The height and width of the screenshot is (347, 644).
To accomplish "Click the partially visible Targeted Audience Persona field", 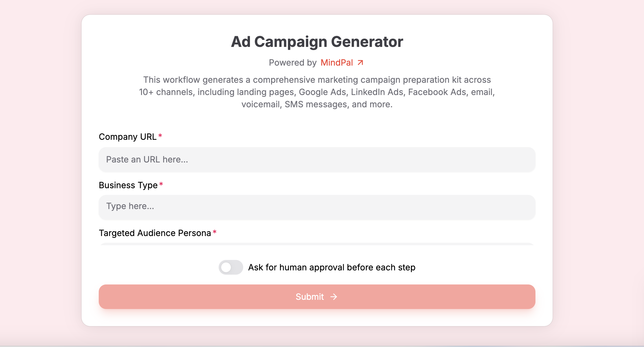I will (x=317, y=244).
